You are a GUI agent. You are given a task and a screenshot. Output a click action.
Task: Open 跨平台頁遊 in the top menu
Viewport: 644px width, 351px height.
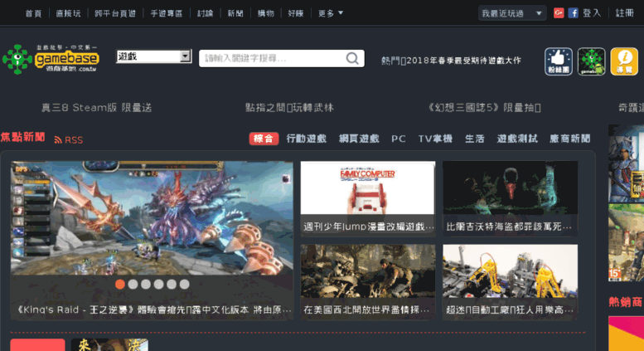pyautogui.click(x=115, y=13)
